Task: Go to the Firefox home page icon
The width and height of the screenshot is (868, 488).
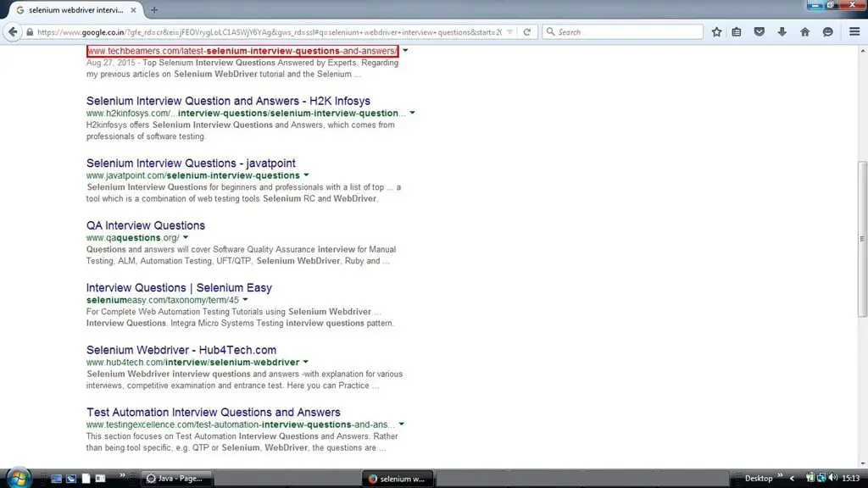Action: tap(804, 32)
